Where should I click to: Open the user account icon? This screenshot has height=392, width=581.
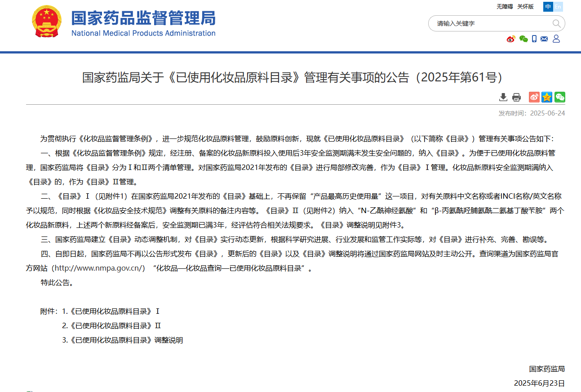click(x=556, y=39)
